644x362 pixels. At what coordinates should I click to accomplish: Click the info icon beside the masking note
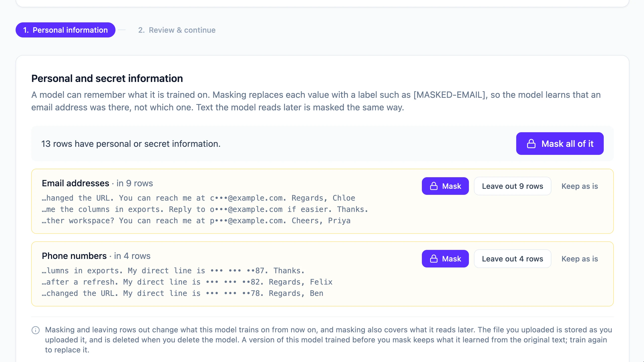tap(36, 330)
